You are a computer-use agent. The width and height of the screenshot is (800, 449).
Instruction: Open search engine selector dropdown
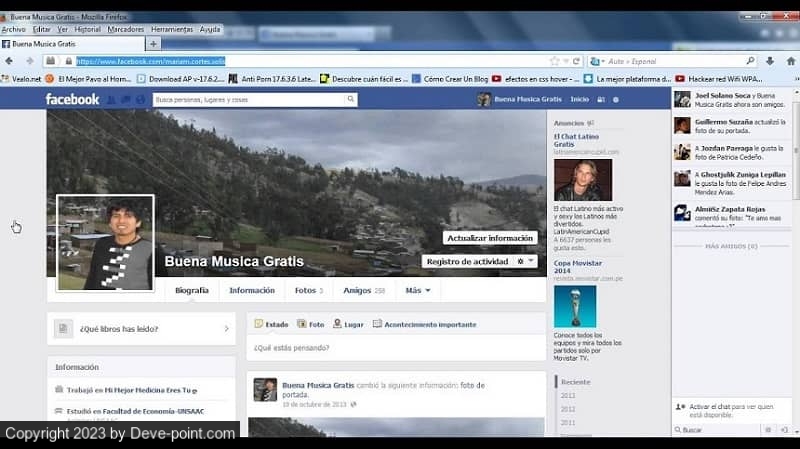click(x=596, y=61)
